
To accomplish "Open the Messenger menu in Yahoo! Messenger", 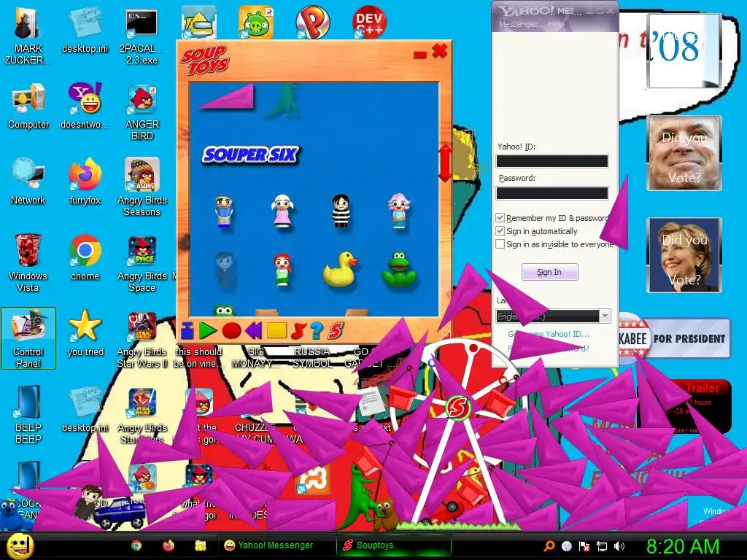I will 517,24.
